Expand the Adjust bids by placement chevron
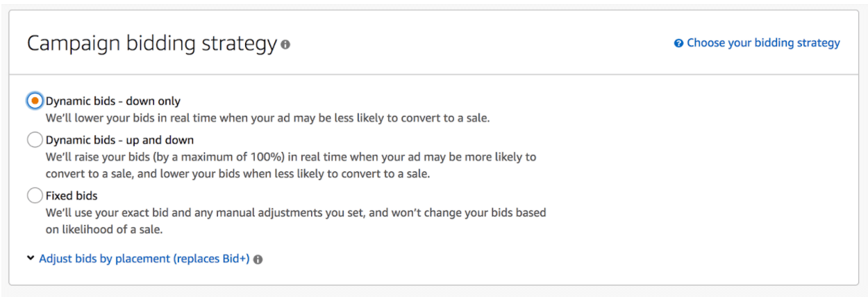The image size is (868, 297). point(31,258)
